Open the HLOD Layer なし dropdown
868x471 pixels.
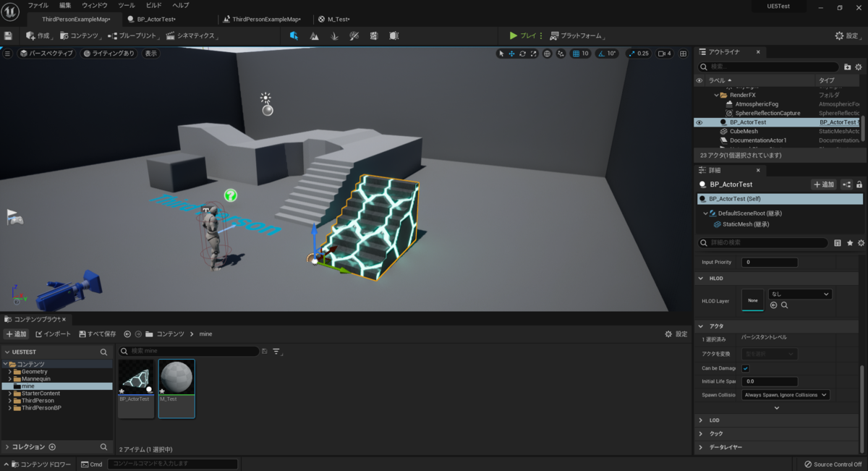coord(800,294)
